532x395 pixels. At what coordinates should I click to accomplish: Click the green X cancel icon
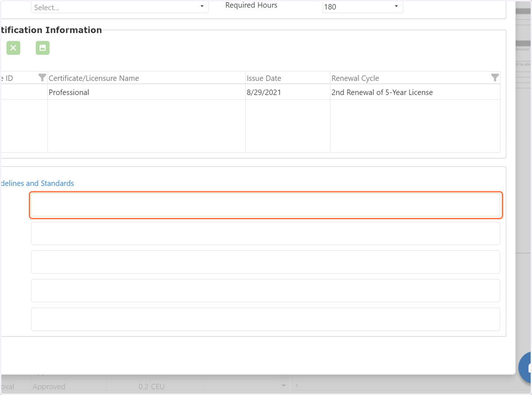point(13,48)
